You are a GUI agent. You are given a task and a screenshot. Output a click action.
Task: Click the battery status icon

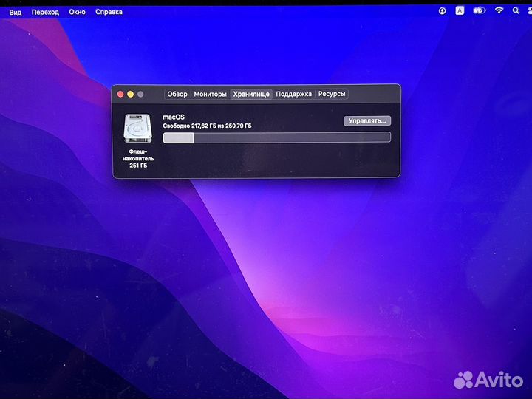click(479, 11)
